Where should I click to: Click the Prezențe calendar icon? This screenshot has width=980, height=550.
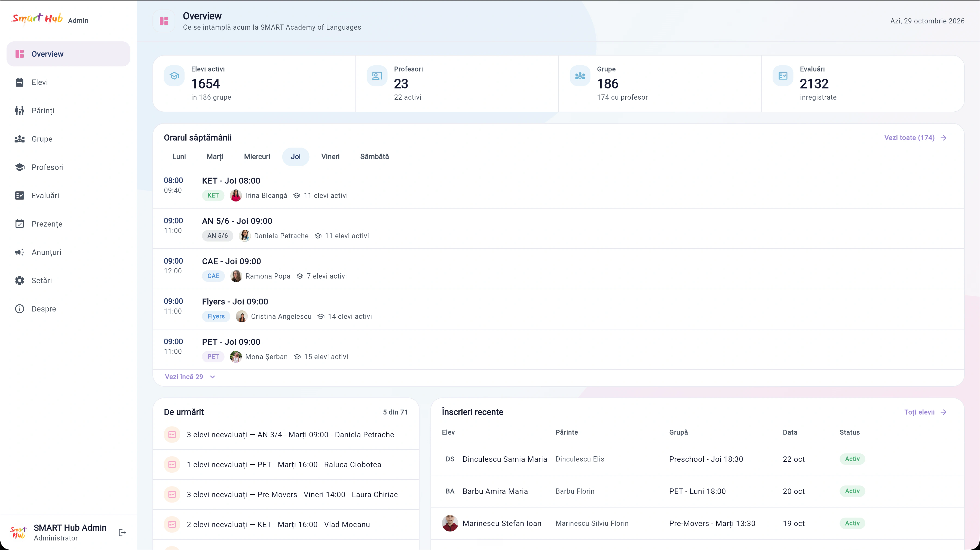click(20, 224)
